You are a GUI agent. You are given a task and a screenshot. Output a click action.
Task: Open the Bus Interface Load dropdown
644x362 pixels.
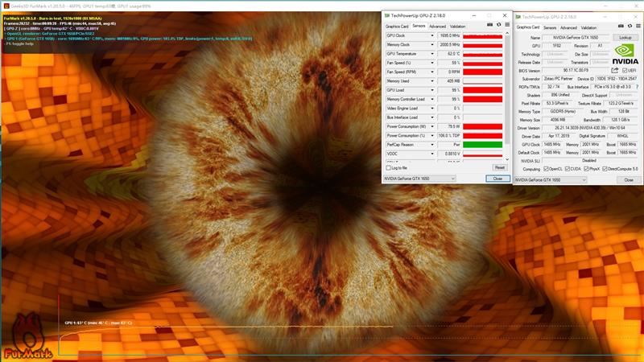(x=432, y=117)
